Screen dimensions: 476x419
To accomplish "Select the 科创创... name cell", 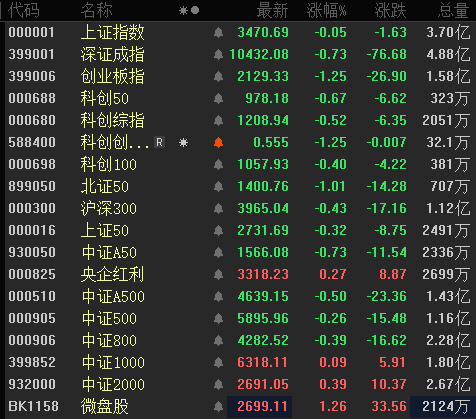I will pyautogui.click(x=115, y=143).
